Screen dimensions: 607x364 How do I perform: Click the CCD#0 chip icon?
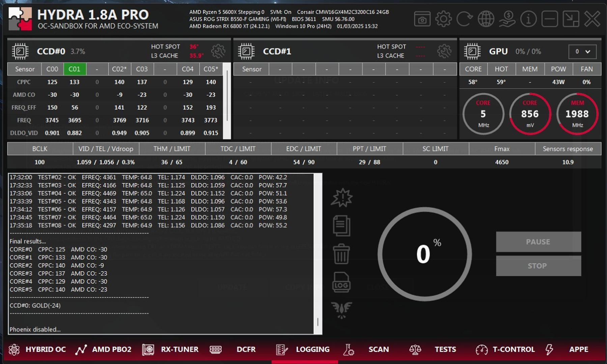pos(20,51)
